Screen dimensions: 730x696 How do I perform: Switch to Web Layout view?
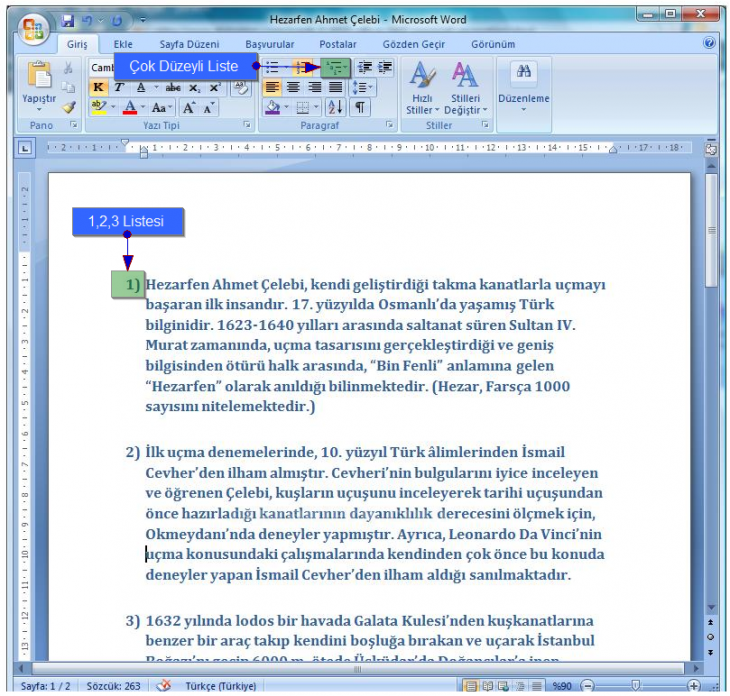point(503,686)
